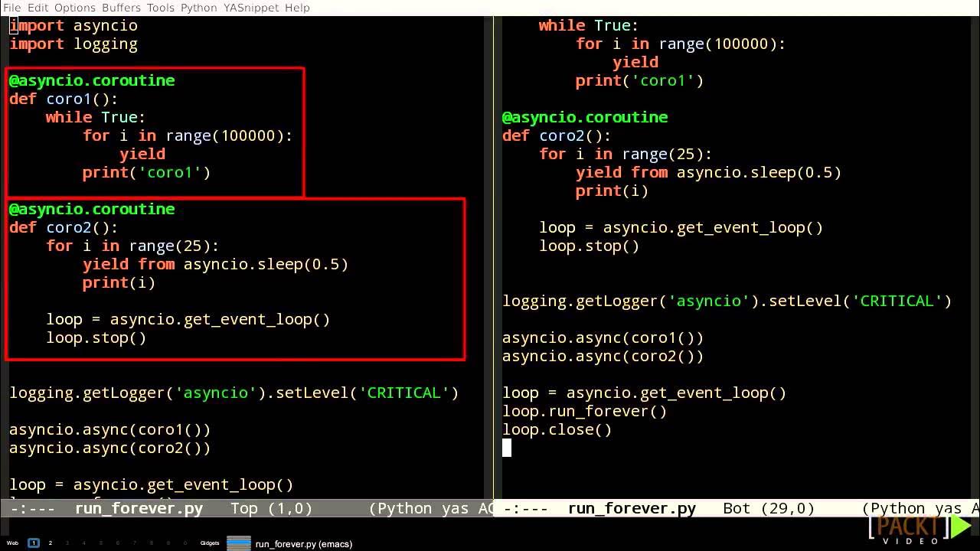Click 'asyncio.async(coro1())' in right pane
Image resolution: width=980 pixels, height=551 pixels.
click(x=603, y=337)
